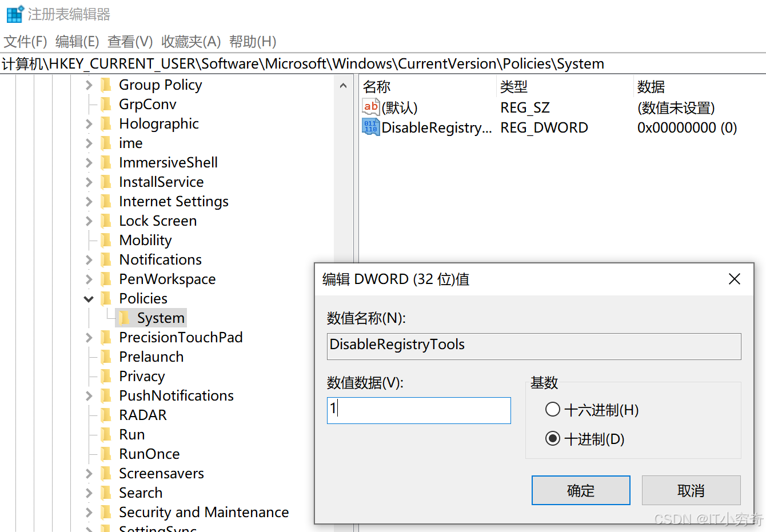
Task: Click the 0x00000000 (0) data cell
Action: pos(687,127)
